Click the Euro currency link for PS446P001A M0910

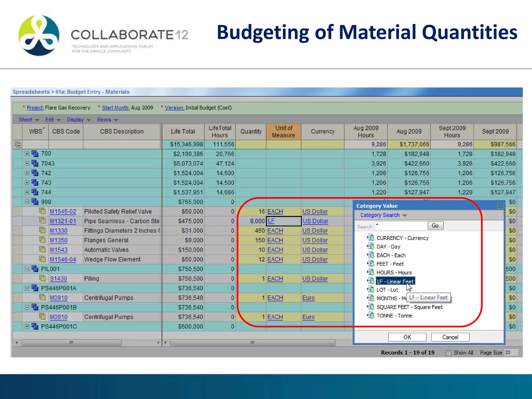[x=308, y=298]
